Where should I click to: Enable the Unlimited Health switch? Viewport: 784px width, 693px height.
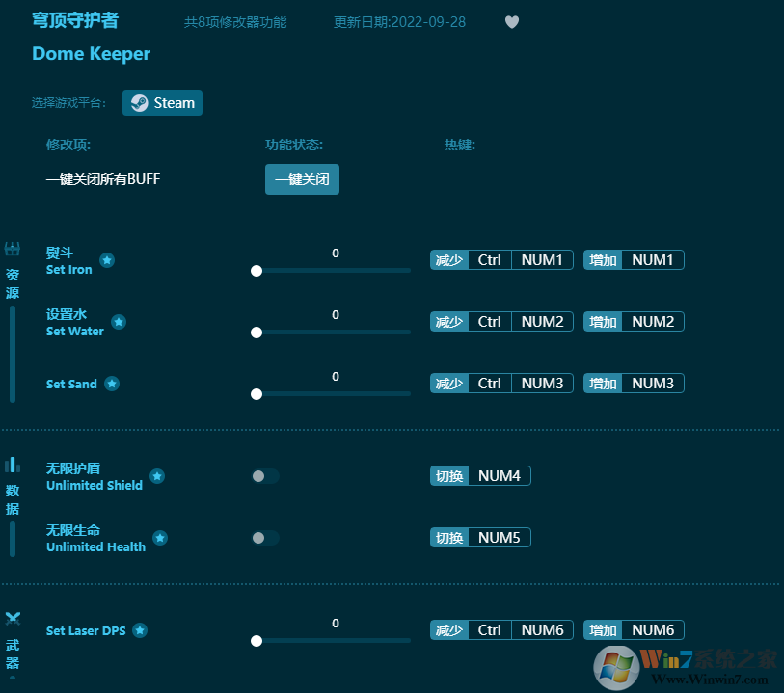(265, 537)
